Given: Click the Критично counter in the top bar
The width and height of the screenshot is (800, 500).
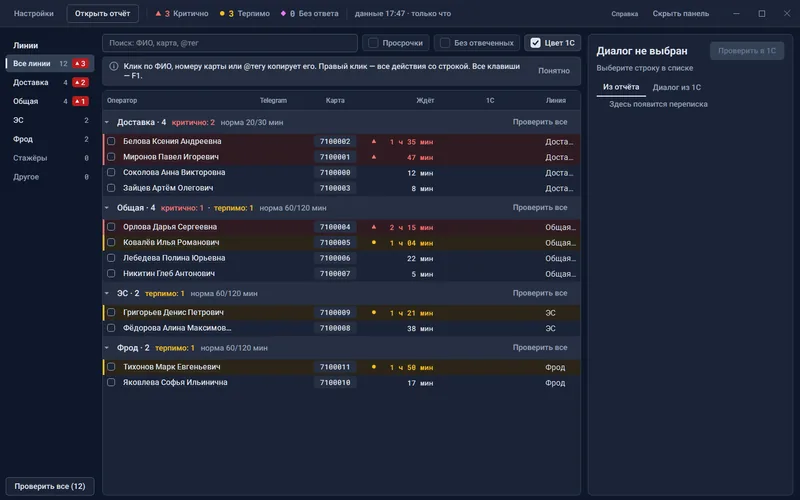Looking at the screenshot, I should [x=182, y=14].
